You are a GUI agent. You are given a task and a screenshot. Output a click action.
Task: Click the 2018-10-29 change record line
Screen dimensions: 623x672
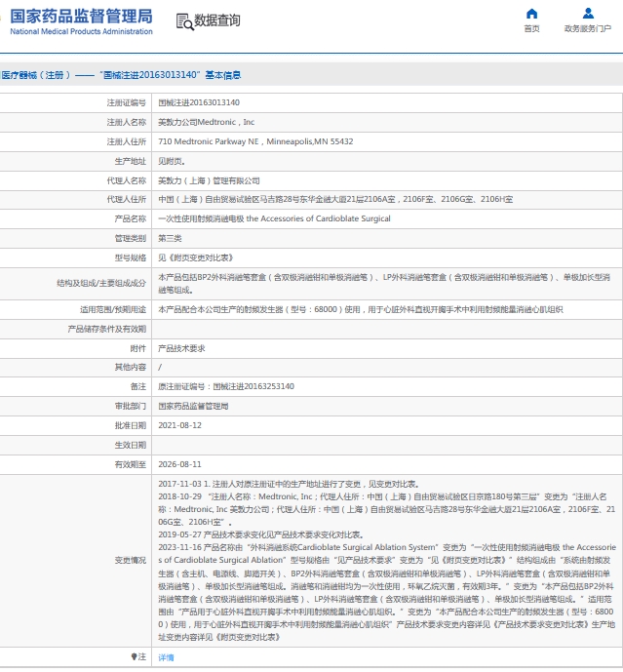(386, 509)
